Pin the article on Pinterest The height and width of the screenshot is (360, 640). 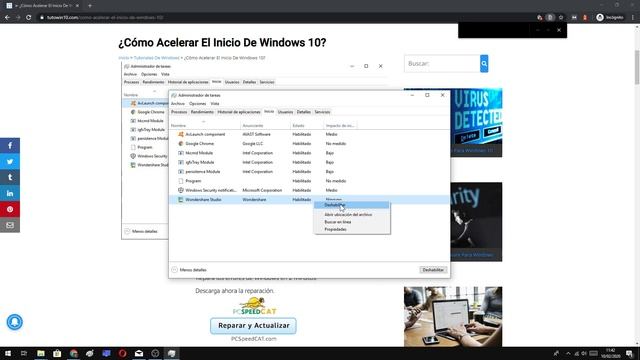[x=10, y=209]
